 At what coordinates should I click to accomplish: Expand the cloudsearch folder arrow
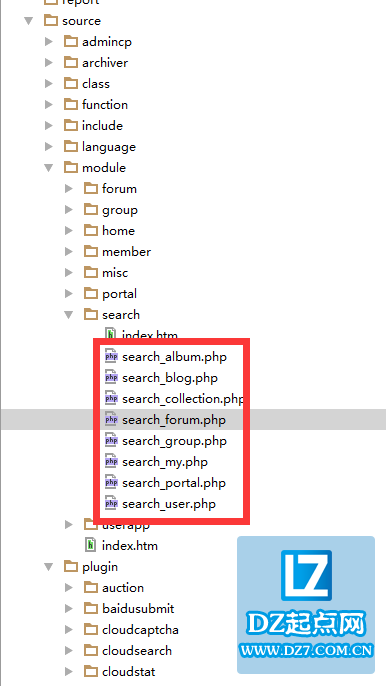[x=69, y=651]
